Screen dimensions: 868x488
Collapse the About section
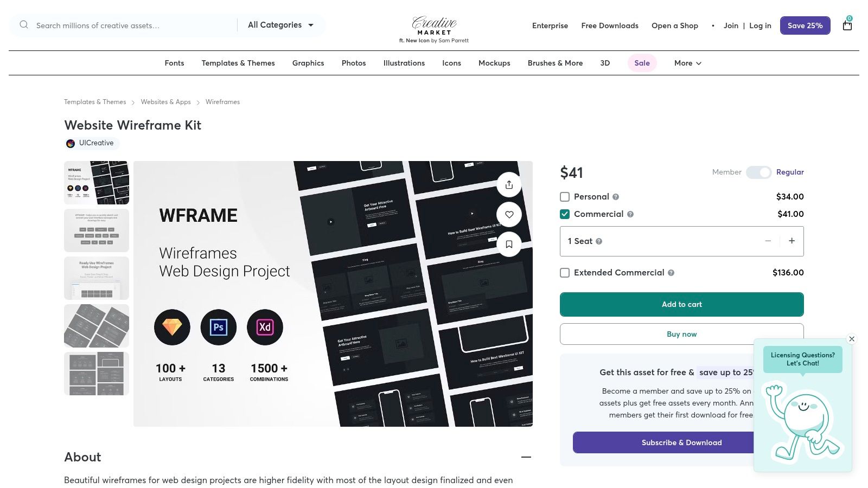526,457
